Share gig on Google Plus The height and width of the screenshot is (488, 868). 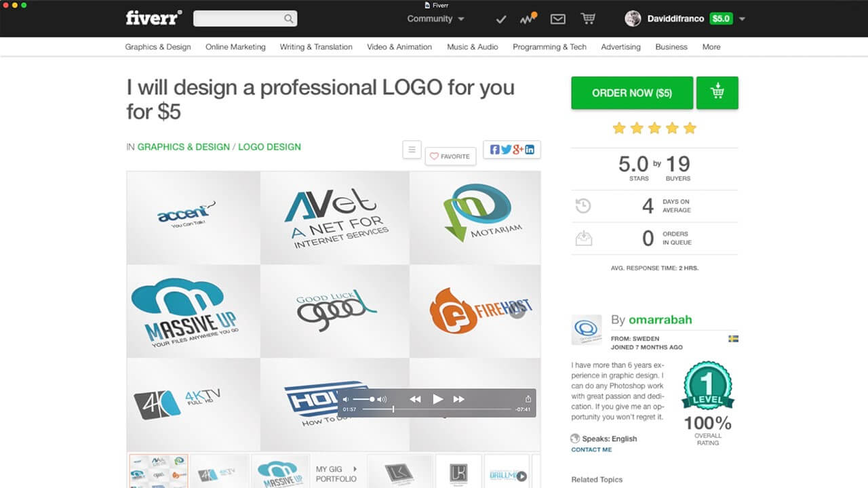tap(518, 150)
